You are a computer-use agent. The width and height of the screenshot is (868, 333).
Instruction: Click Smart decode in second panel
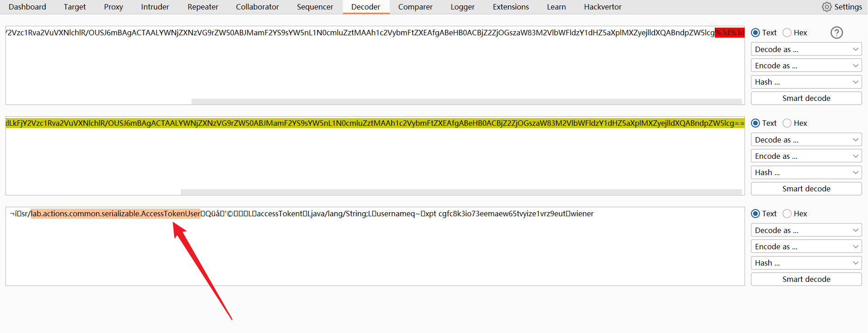coord(807,189)
